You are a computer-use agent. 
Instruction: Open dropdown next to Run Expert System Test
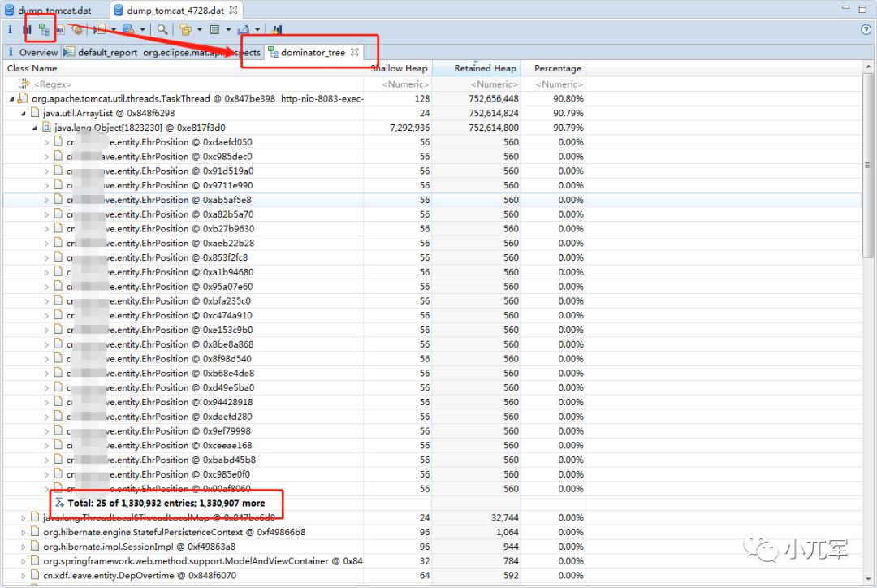pos(114,30)
